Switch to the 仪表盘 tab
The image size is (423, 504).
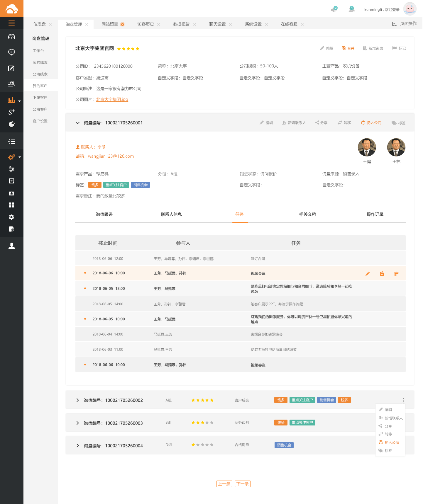[x=39, y=24]
